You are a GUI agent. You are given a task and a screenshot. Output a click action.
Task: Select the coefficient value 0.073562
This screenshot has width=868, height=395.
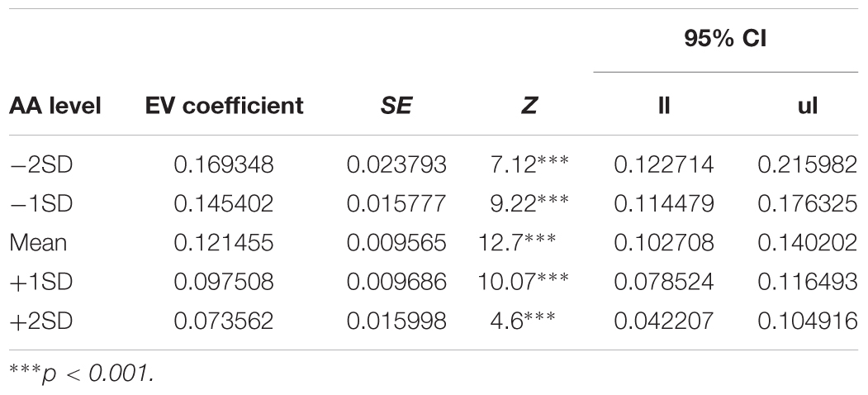tap(224, 321)
